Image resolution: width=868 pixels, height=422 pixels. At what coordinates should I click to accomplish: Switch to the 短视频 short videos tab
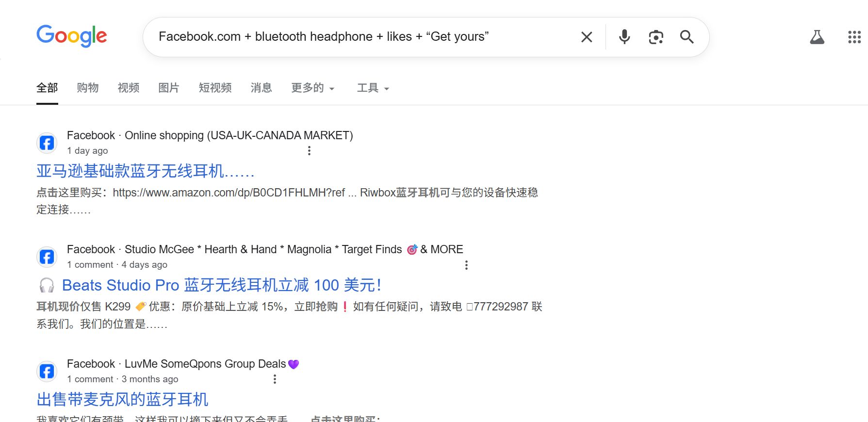pos(215,88)
